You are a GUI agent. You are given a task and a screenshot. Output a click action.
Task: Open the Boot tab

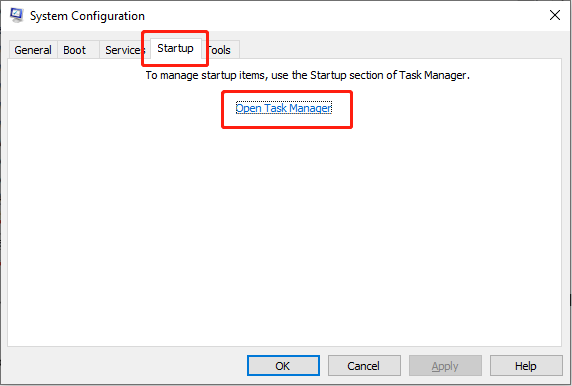74,50
